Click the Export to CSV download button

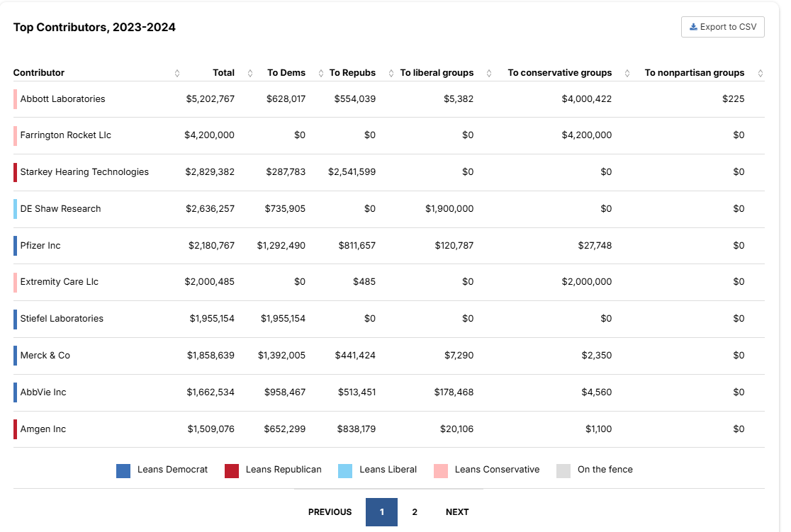(722, 27)
